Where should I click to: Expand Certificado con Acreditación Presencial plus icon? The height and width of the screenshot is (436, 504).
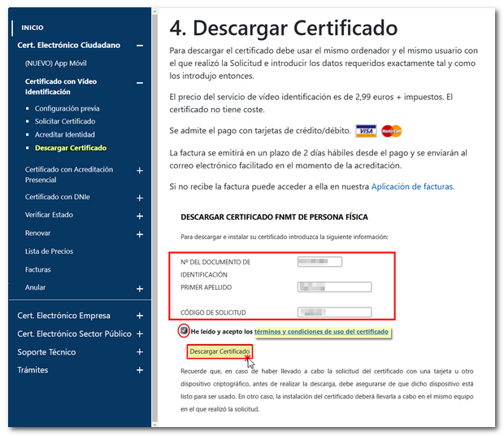tap(140, 171)
